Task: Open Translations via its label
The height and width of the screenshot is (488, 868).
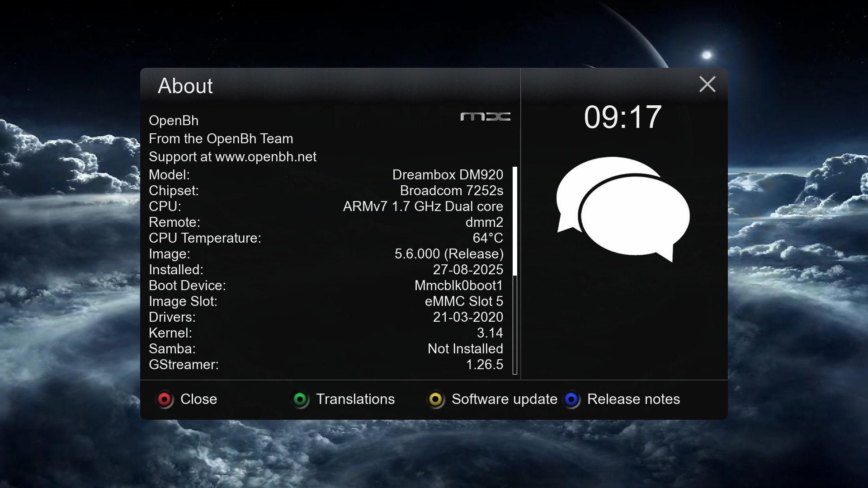Action: [355, 399]
